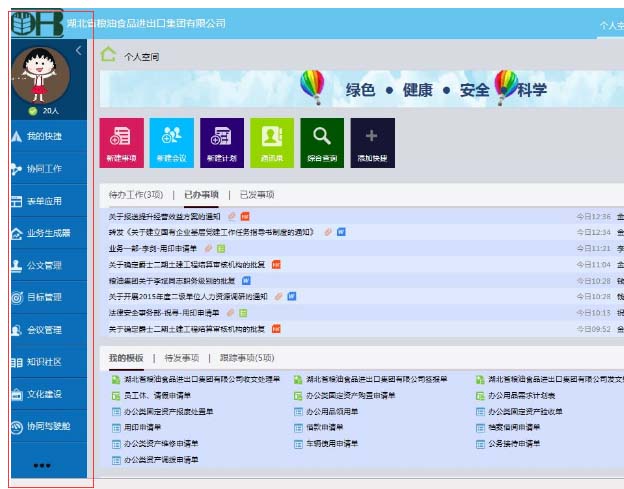Open 员工休、请假申请单 template
The width and height of the screenshot is (624, 489).
tap(157, 395)
